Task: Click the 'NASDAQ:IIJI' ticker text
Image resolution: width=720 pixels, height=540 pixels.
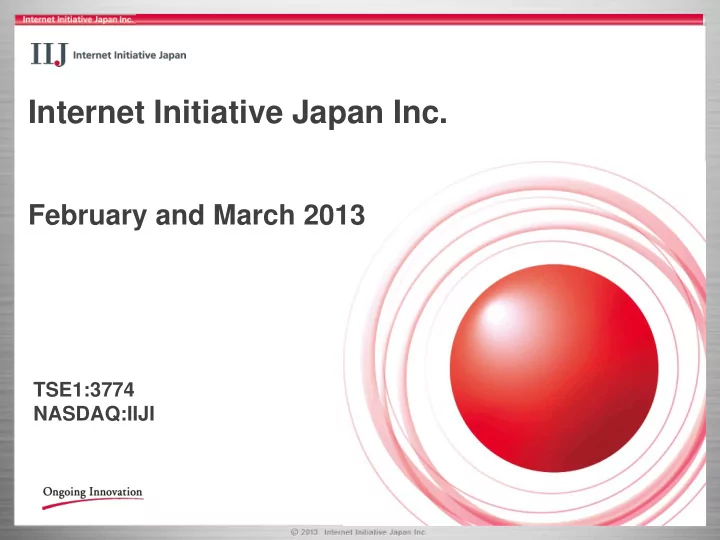Action: [x=94, y=414]
